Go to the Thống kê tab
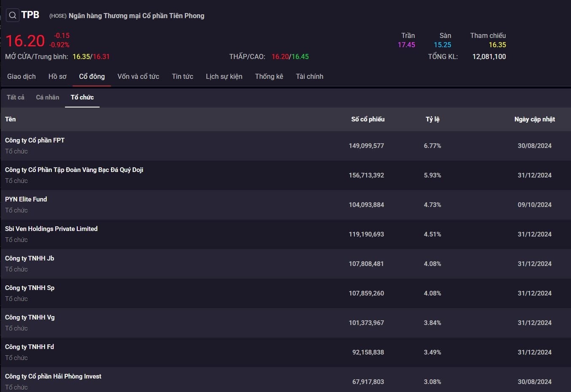The width and height of the screenshot is (571, 392). coord(269,76)
